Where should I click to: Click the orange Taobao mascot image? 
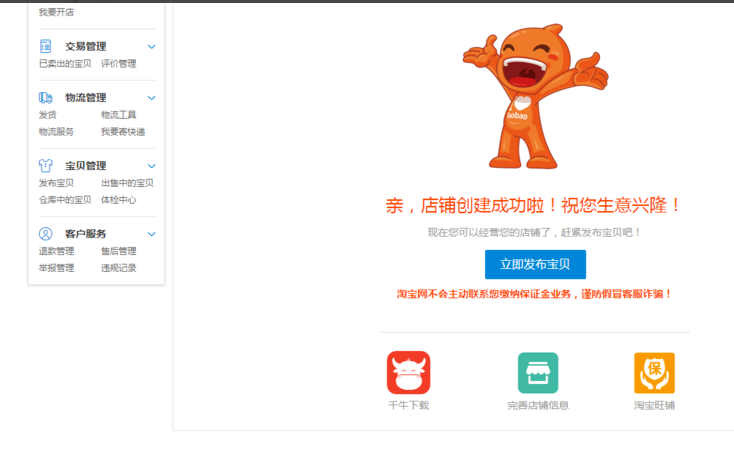535,96
